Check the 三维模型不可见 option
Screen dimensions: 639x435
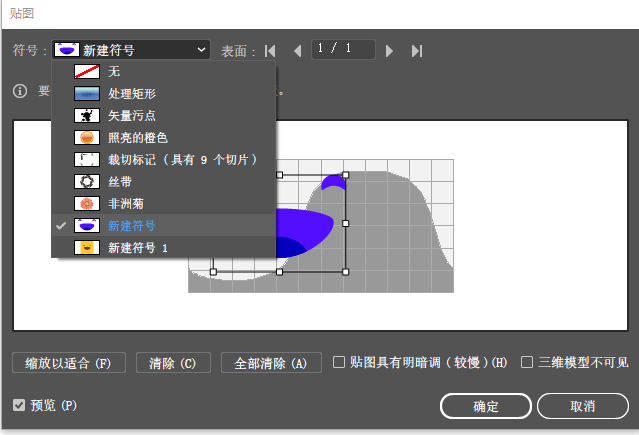527,362
